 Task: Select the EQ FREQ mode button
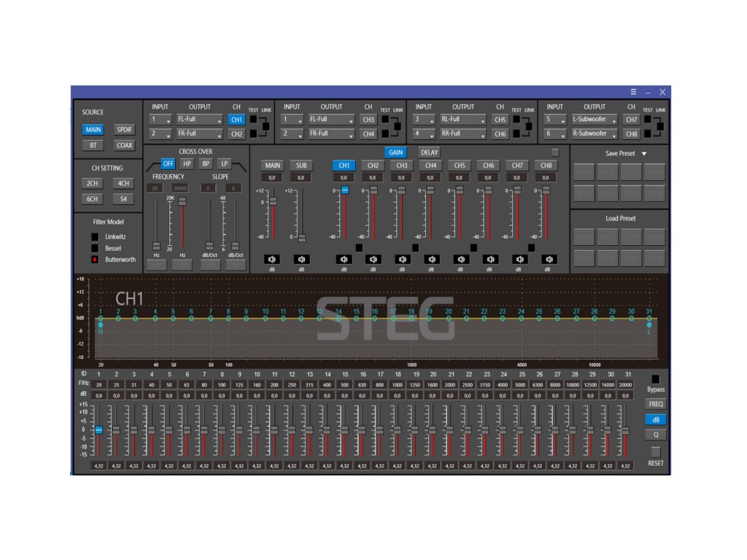click(656, 404)
